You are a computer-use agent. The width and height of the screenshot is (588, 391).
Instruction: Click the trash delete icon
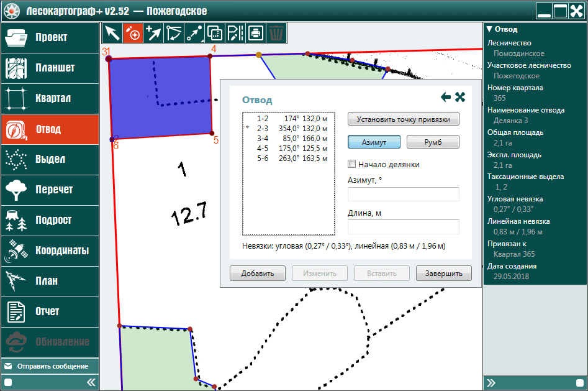pyautogui.click(x=276, y=33)
